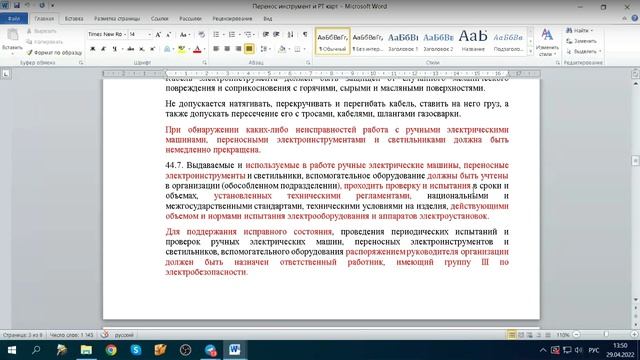This screenshot has width=640, height=360.
Task: Decrease font size with shrink icon
Action: [168, 35]
